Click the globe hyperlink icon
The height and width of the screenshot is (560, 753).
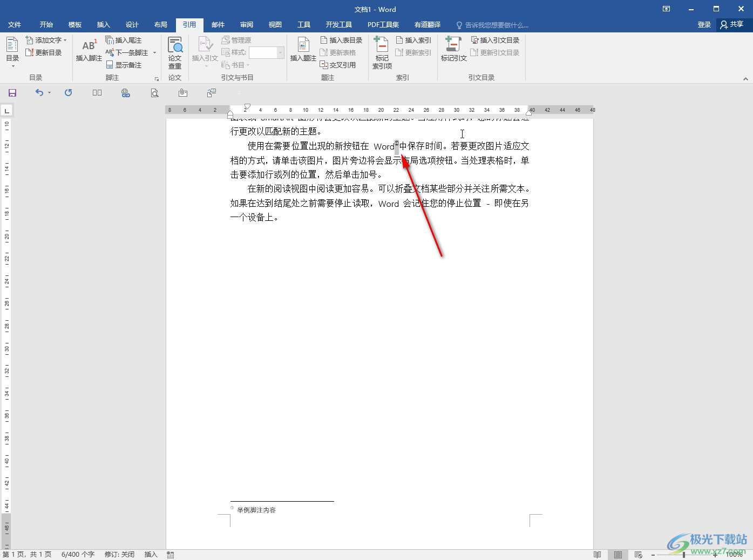point(126,93)
